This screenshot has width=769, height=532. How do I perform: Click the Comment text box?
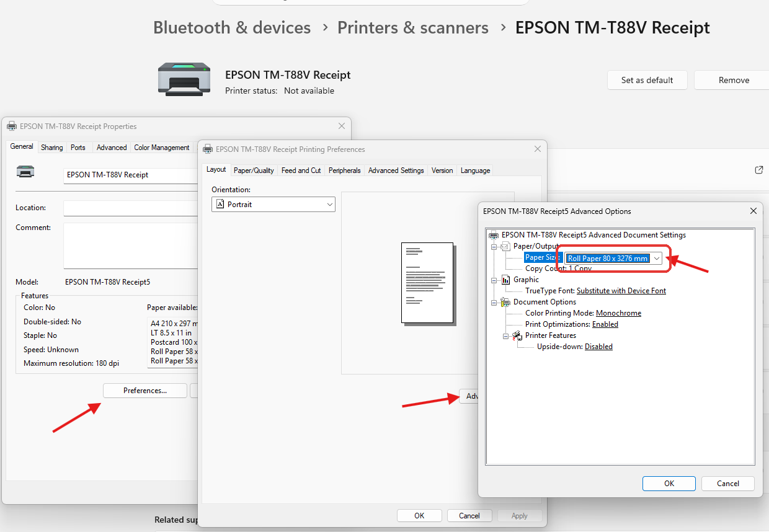(x=131, y=246)
